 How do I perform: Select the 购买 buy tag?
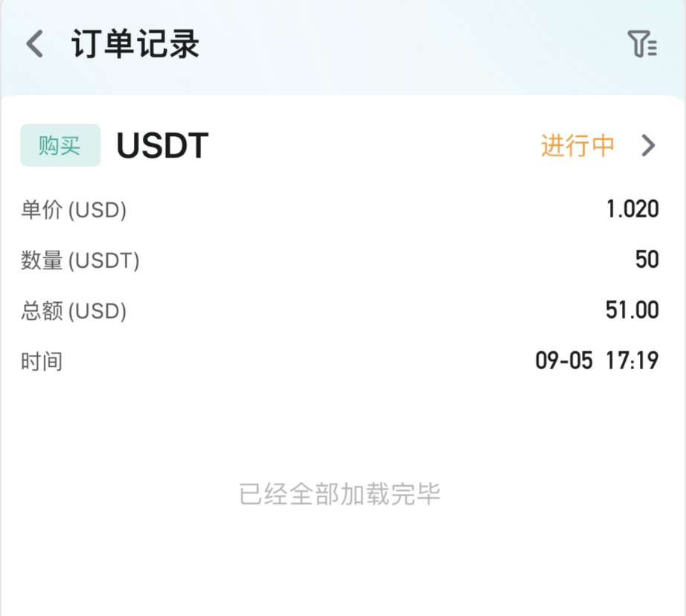tap(60, 145)
